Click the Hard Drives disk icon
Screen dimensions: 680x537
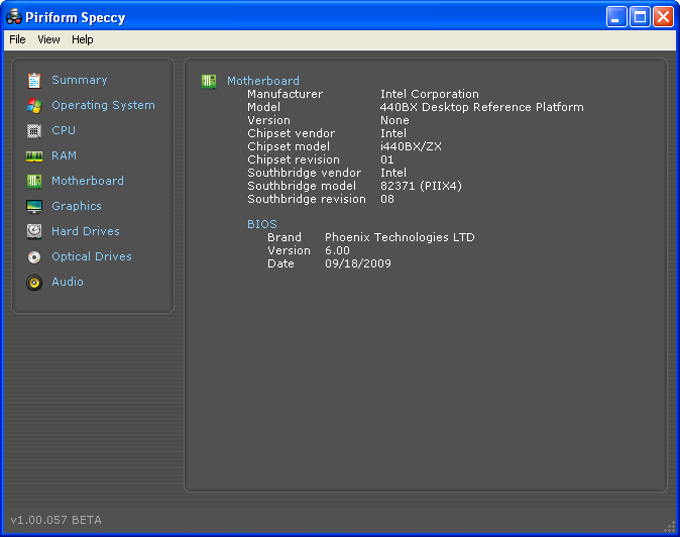34,232
